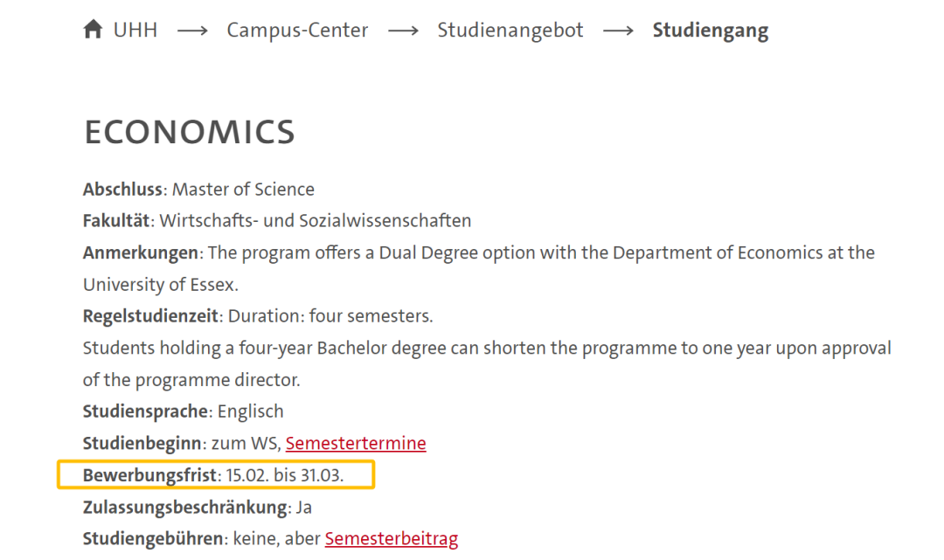The width and height of the screenshot is (944, 560).
Task: Click the Studienbeginn label
Action: pyautogui.click(x=143, y=443)
